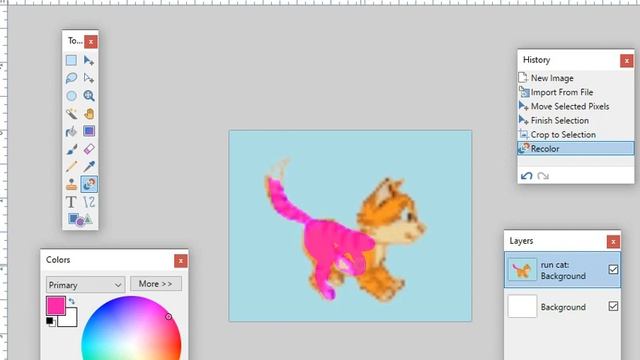Jump to New Image history step
The width and height of the screenshot is (640, 360).
tap(576, 78)
